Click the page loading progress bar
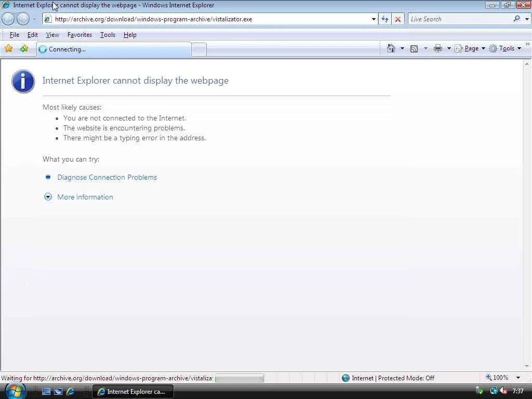 [239, 378]
